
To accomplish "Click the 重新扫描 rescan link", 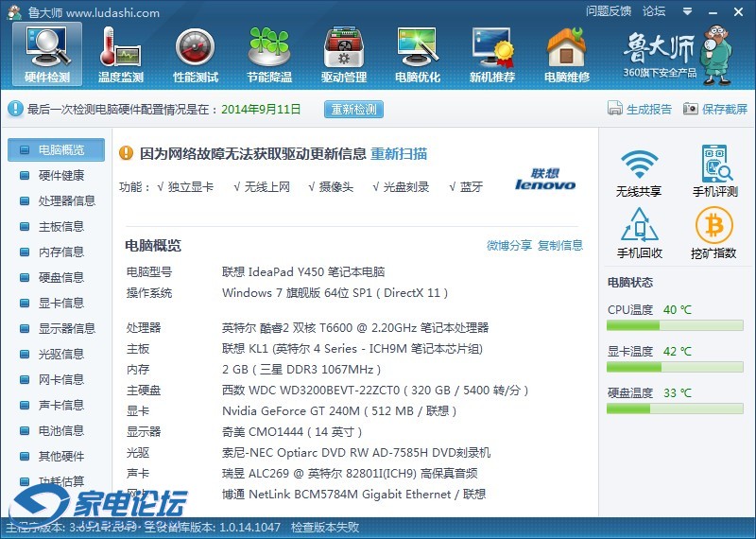I will click(x=399, y=153).
